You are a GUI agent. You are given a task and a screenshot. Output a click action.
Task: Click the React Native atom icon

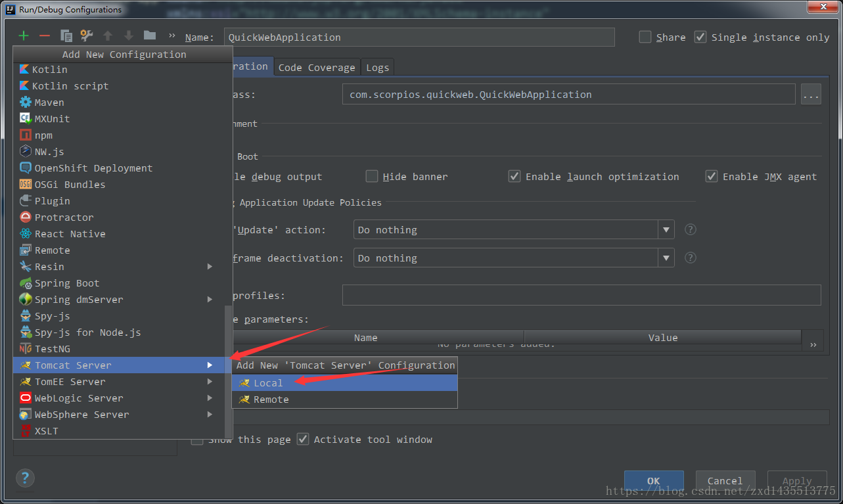(x=26, y=233)
